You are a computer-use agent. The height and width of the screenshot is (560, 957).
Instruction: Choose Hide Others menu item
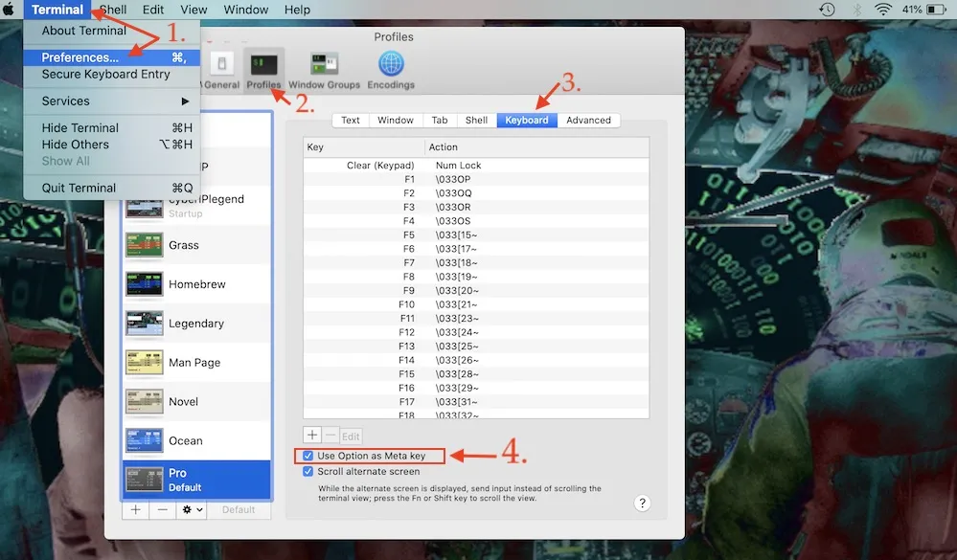(x=112, y=145)
